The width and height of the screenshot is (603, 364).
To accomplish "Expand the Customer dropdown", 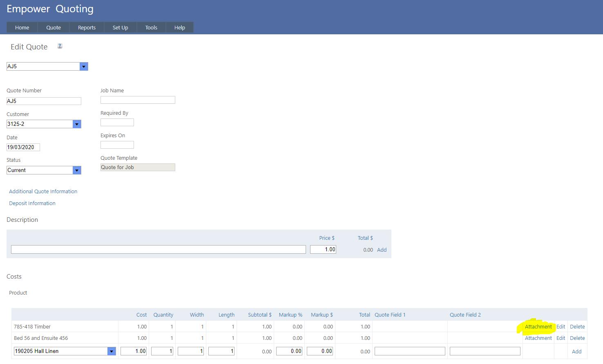I will (77, 124).
